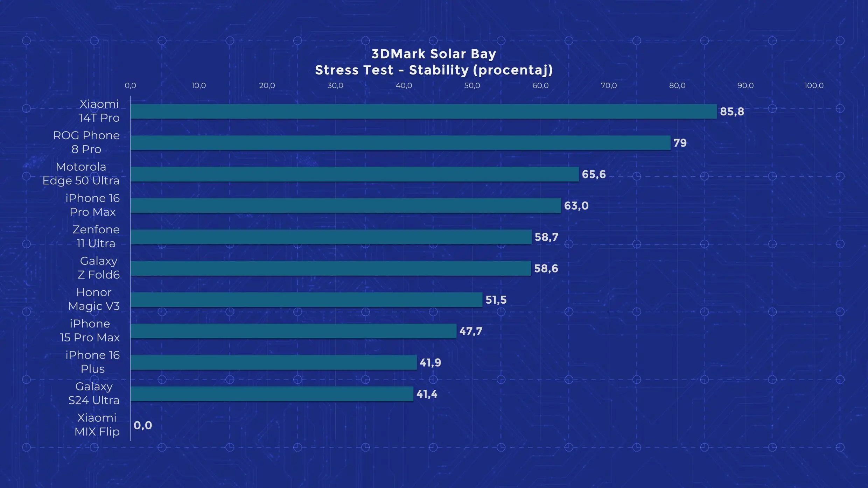The width and height of the screenshot is (868, 488).
Task: Click the axis tick label '60,0'
Action: [x=540, y=86]
